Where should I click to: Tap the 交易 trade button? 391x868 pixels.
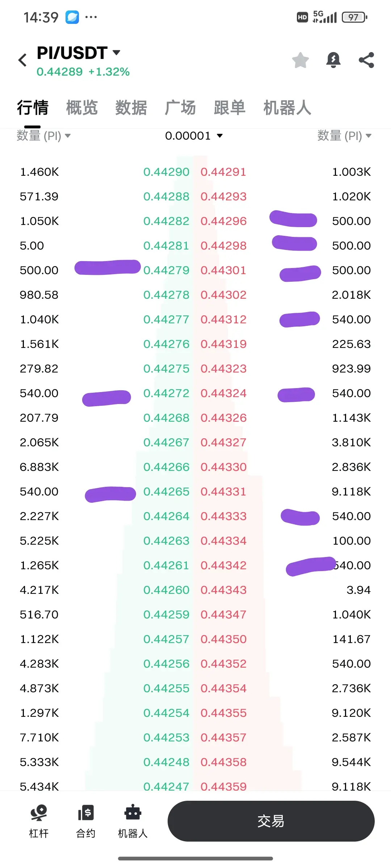tap(271, 821)
